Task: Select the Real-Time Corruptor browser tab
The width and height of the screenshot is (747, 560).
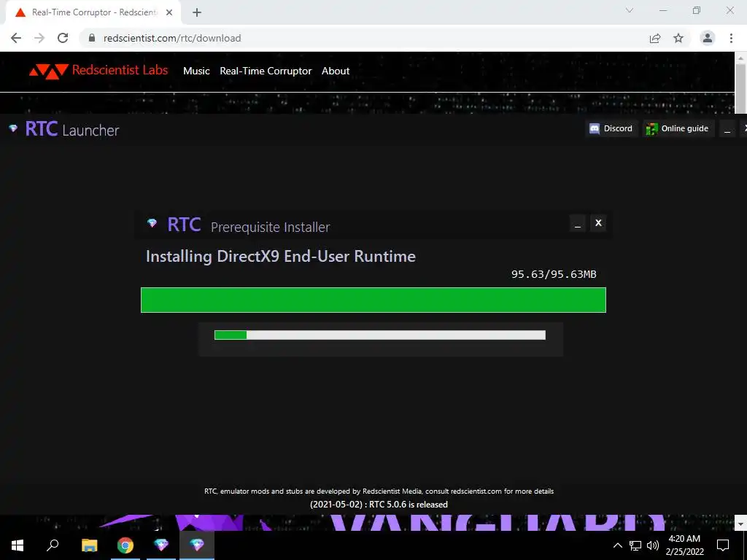Action: click(x=93, y=12)
